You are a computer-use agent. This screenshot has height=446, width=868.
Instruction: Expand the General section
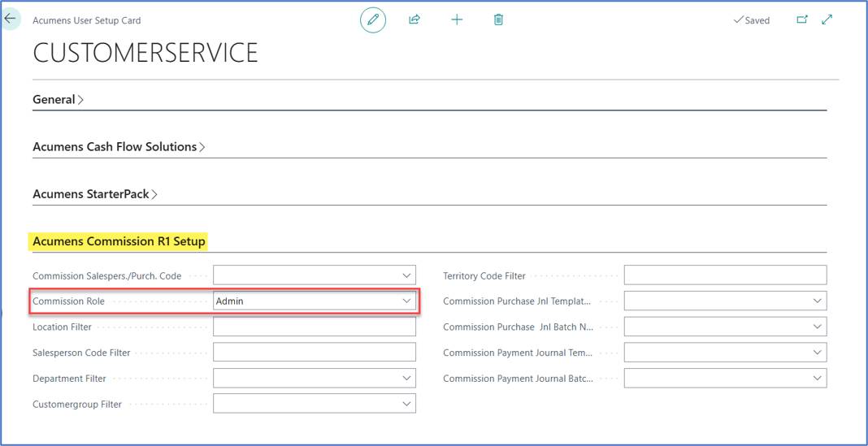click(x=59, y=100)
